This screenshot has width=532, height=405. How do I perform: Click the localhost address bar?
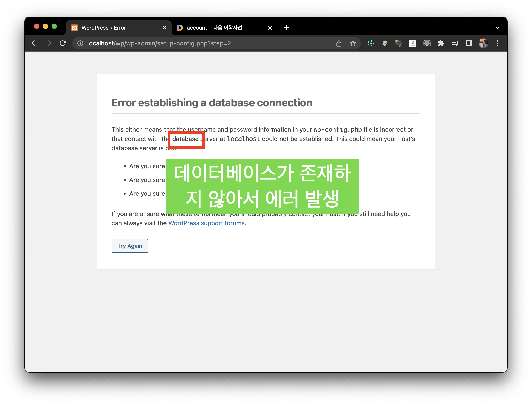159,43
